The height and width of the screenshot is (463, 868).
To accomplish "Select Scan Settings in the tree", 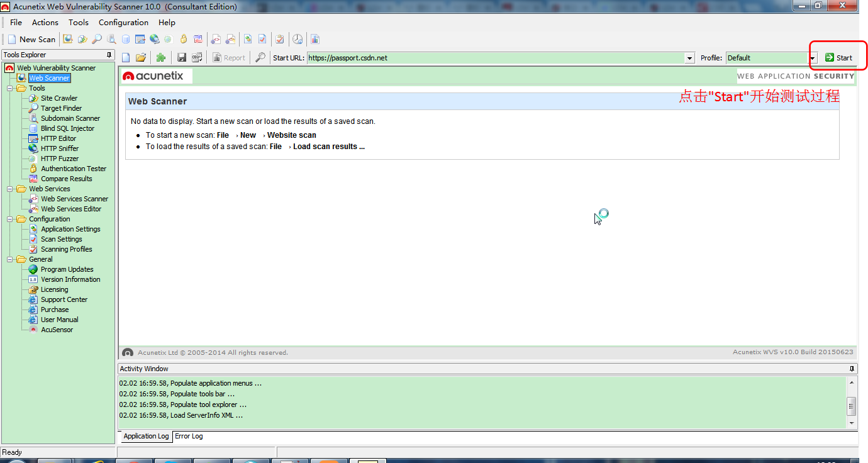I will point(61,239).
